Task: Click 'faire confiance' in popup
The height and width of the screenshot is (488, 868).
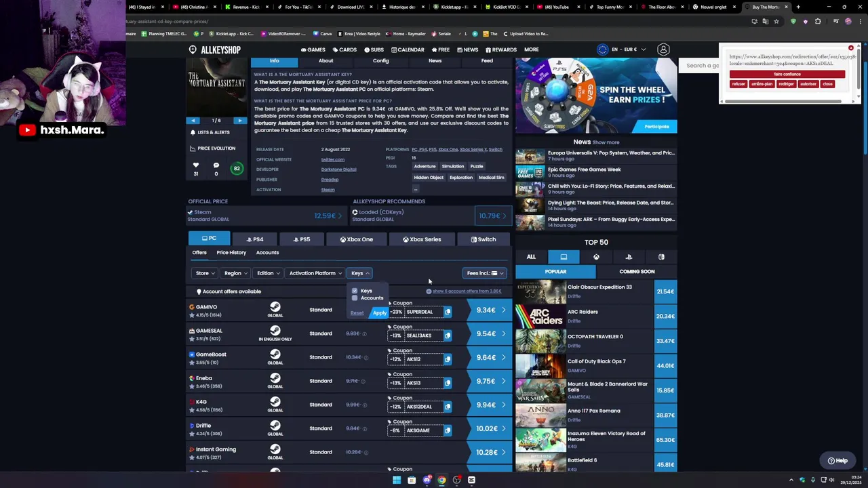Action: [x=787, y=74]
